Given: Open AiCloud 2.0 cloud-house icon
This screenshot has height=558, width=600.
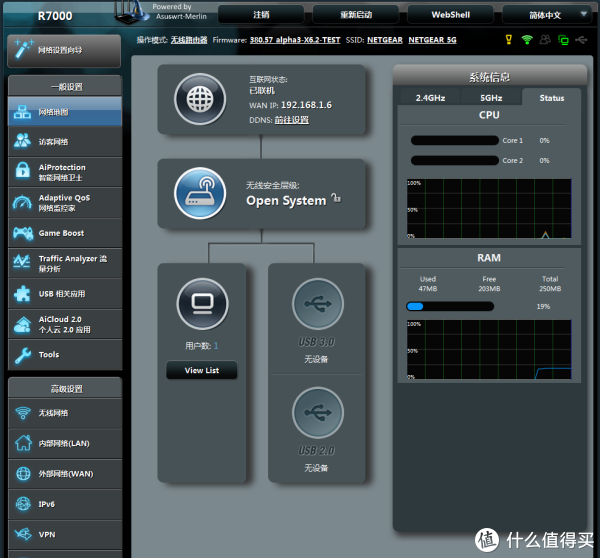Looking at the screenshot, I should [x=23, y=325].
